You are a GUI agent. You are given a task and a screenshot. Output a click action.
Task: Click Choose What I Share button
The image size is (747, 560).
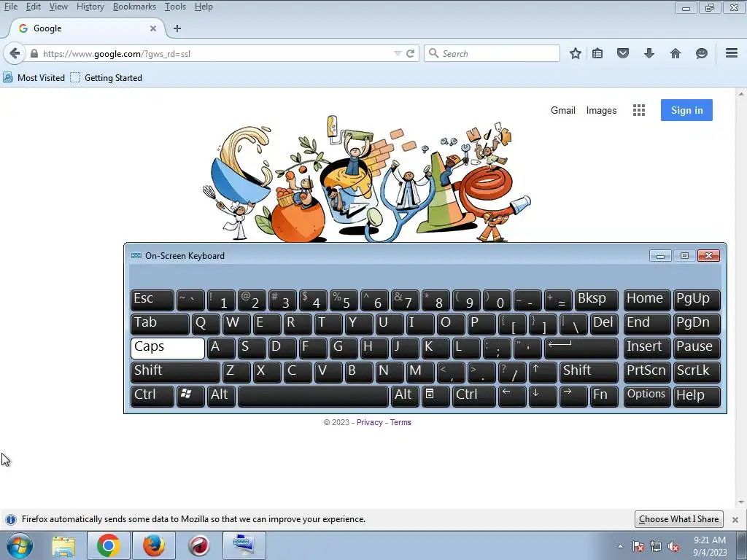tap(678, 519)
